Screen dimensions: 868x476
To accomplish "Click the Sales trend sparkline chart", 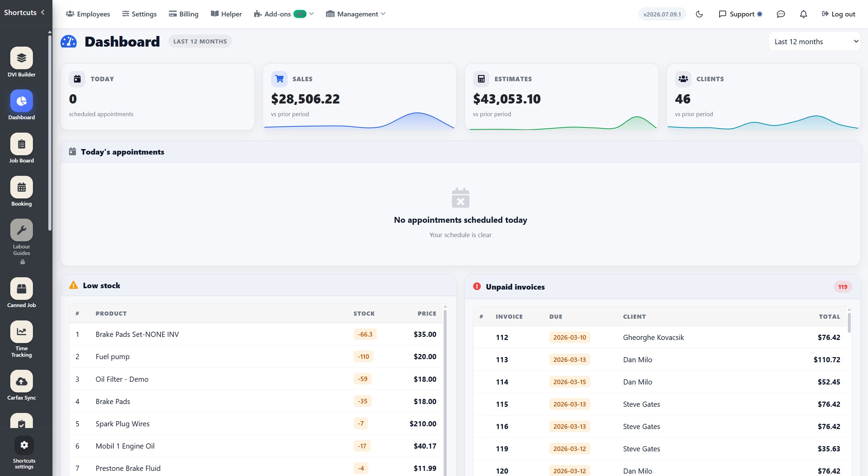I will tap(359, 121).
